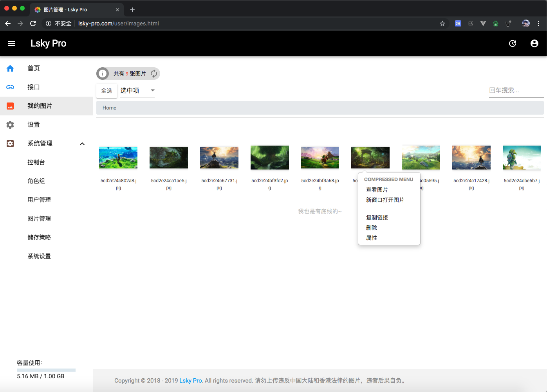Open the 设置 gear icon
547x392 pixels.
coord(10,124)
